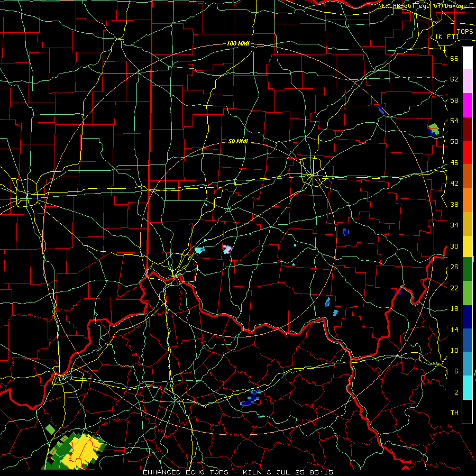The width and height of the screenshot is (476, 476).
Task: Click the small green diamond echo above the yellow storm
Action: tap(50, 429)
